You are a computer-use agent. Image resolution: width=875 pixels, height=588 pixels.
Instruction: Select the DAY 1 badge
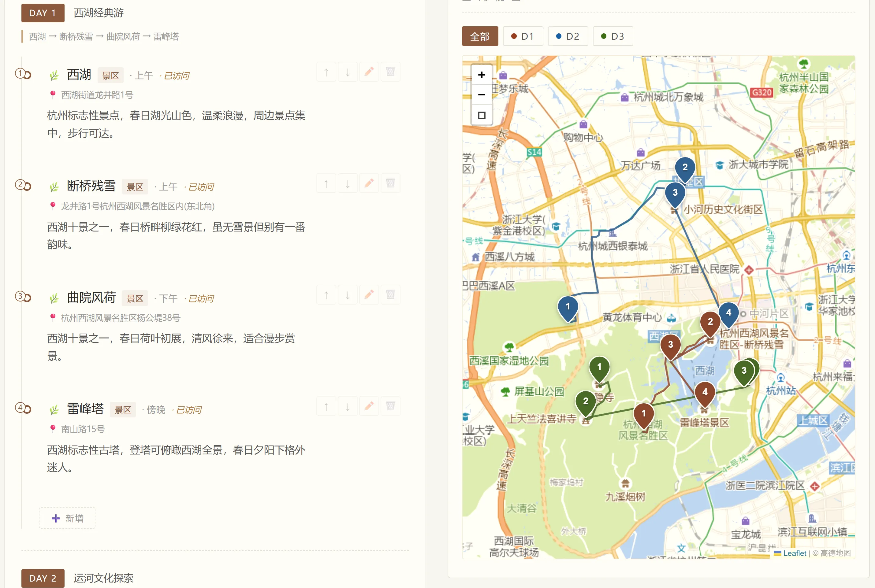(43, 13)
